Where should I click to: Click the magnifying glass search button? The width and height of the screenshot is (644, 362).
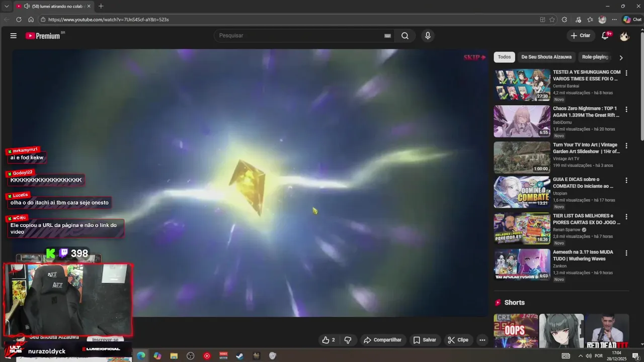tap(405, 36)
